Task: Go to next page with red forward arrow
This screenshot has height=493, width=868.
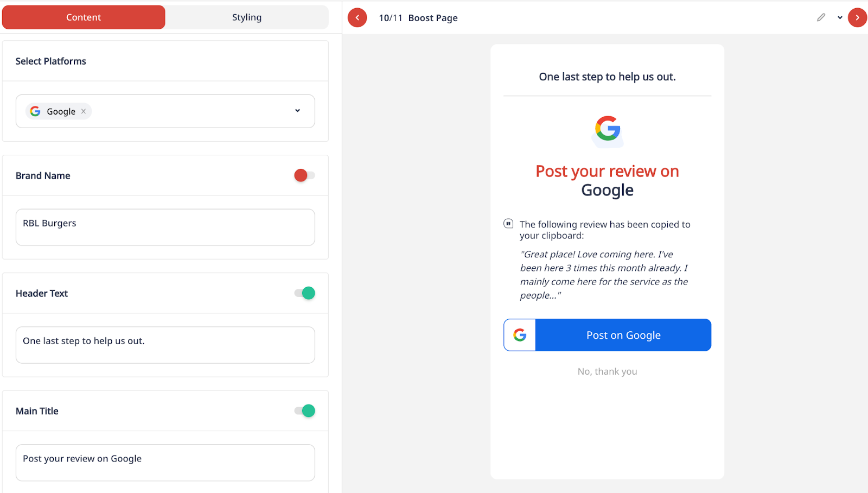Action: click(x=857, y=17)
